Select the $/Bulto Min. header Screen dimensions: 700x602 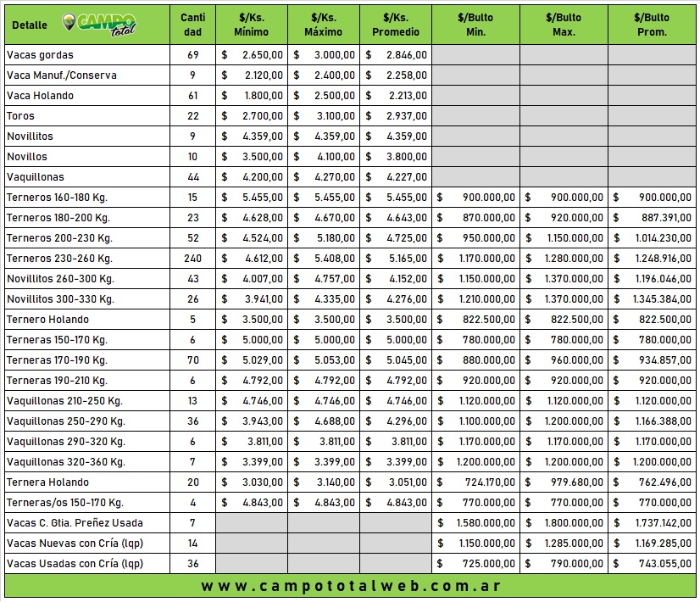click(x=475, y=25)
